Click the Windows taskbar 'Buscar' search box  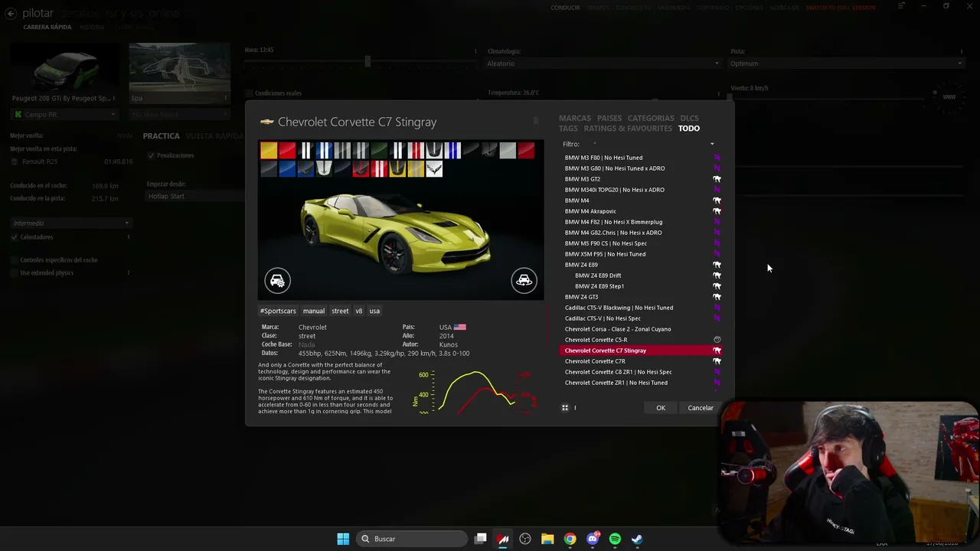tap(413, 539)
